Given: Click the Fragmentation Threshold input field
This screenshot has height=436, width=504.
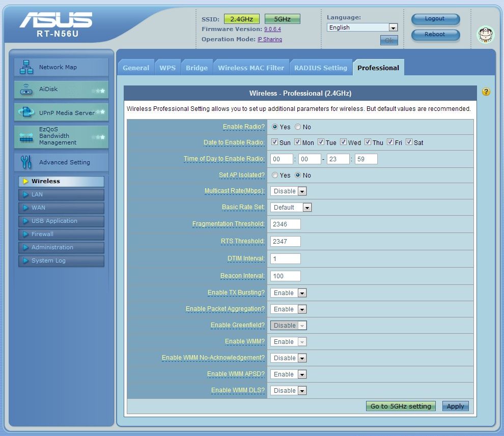Looking at the screenshot, I should 286,224.
